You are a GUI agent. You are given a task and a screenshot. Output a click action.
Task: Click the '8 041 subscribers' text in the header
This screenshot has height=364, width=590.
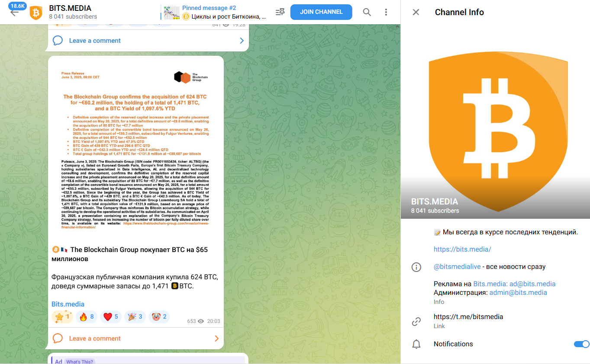(73, 17)
